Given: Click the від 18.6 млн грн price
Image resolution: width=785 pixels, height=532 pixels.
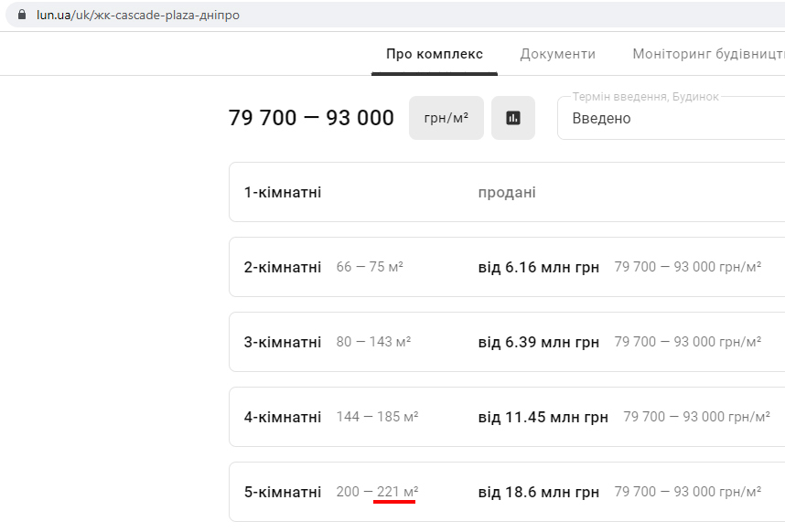Looking at the screenshot, I should click(x=538, y=492).
